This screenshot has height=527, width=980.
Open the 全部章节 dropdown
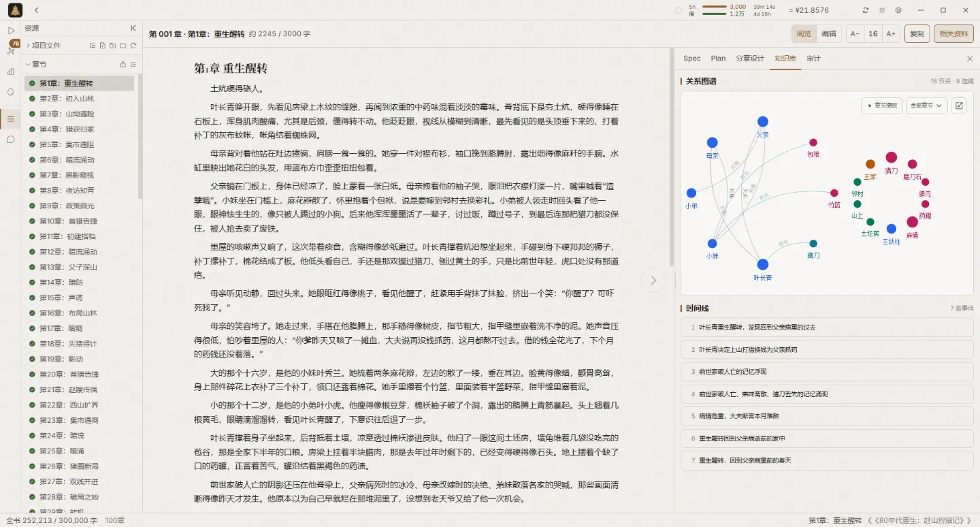(927, 106)
